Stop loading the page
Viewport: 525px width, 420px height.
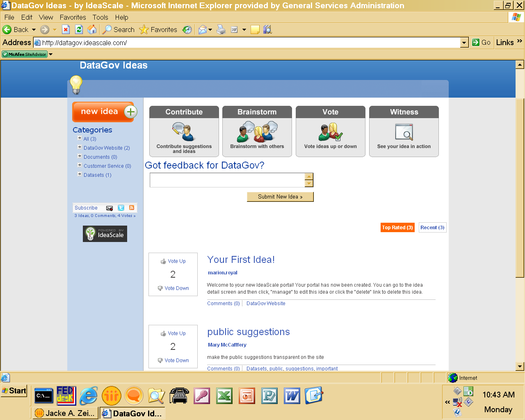tap(66, 30)
